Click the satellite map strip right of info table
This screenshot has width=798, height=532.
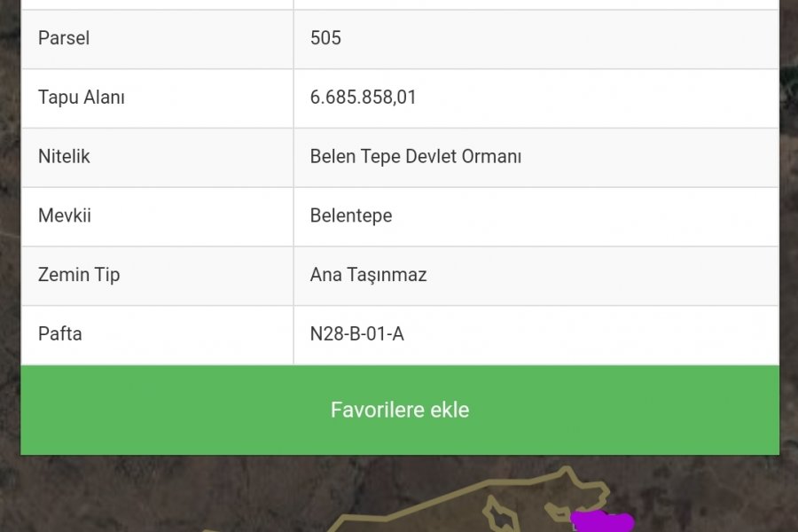(788, 229)
